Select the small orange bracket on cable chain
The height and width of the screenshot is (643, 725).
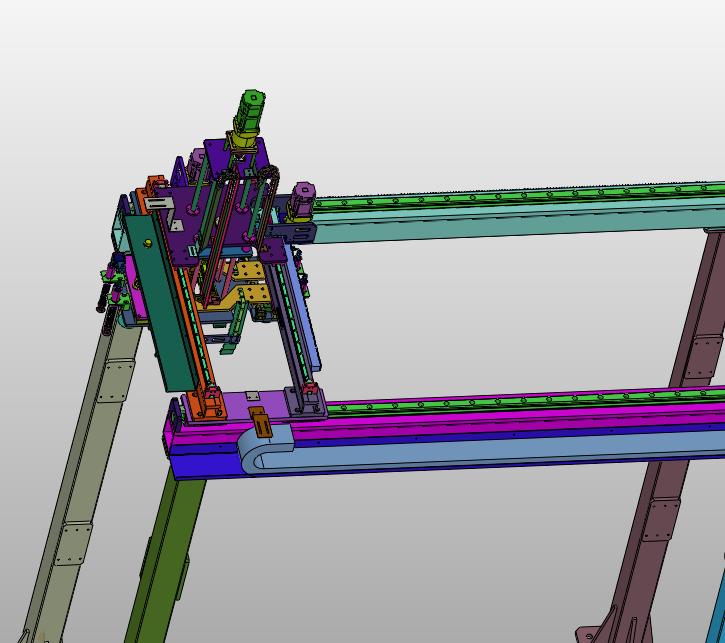[260, 422]
